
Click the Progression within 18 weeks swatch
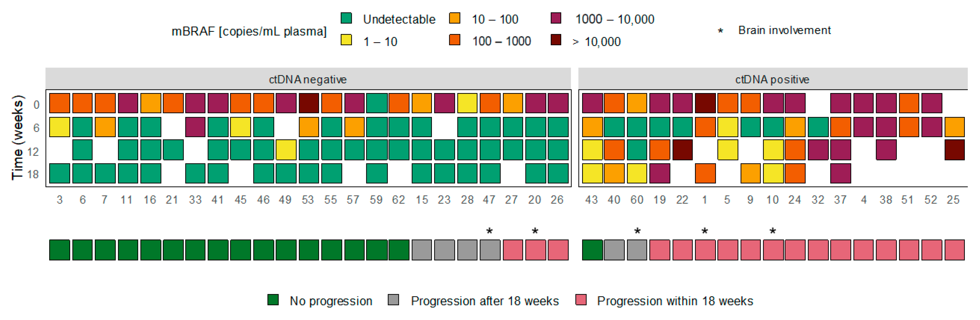point(581,300)
